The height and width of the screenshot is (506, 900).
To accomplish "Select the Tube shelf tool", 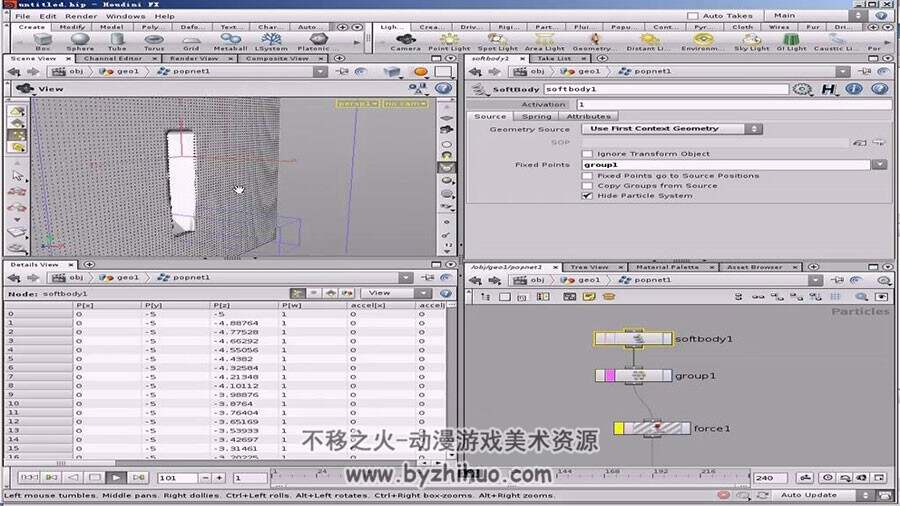I will pos(117,41).
